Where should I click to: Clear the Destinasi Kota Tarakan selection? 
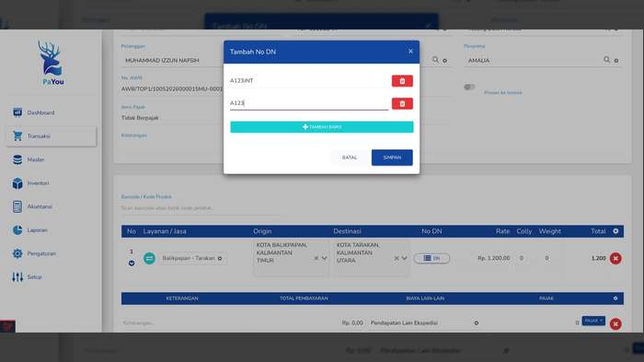click(397, 258)
